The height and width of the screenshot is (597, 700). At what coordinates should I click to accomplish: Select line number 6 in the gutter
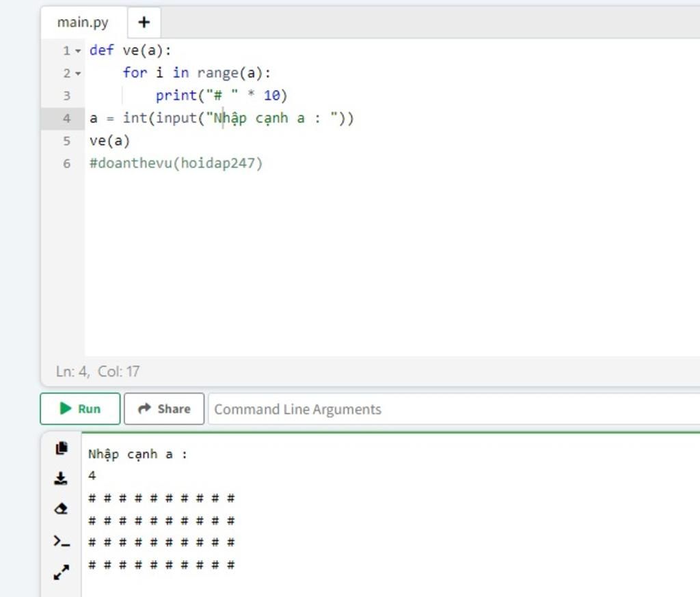click(66, 163)
